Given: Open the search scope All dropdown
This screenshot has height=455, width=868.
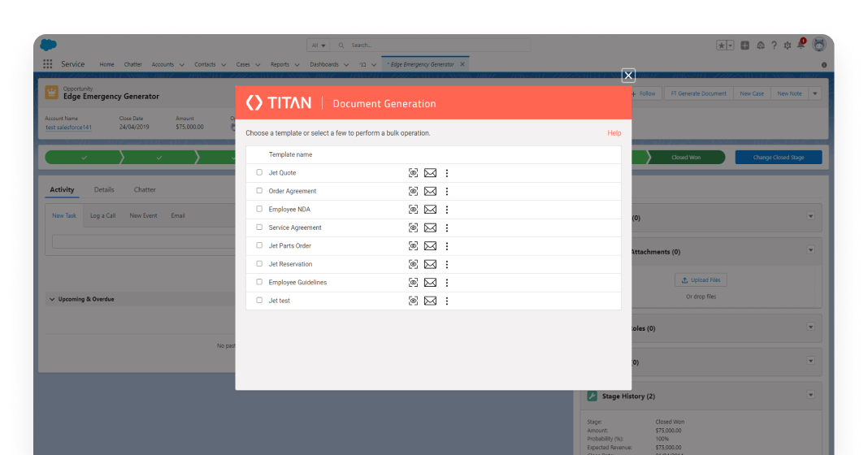Looking at the screenshot, I should click(x=319, y=45).
